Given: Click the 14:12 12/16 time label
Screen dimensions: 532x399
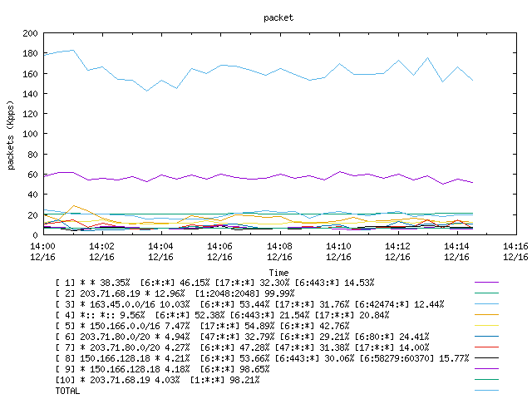Looking at the screenshot, I should [397, 251].
